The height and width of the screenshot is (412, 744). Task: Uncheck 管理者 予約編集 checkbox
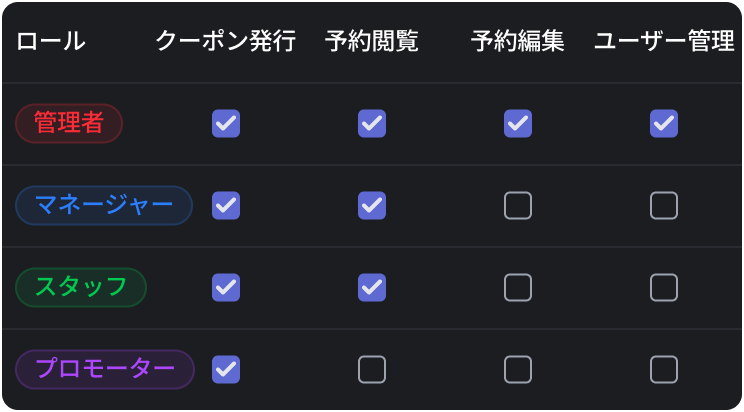pos(518,124)
